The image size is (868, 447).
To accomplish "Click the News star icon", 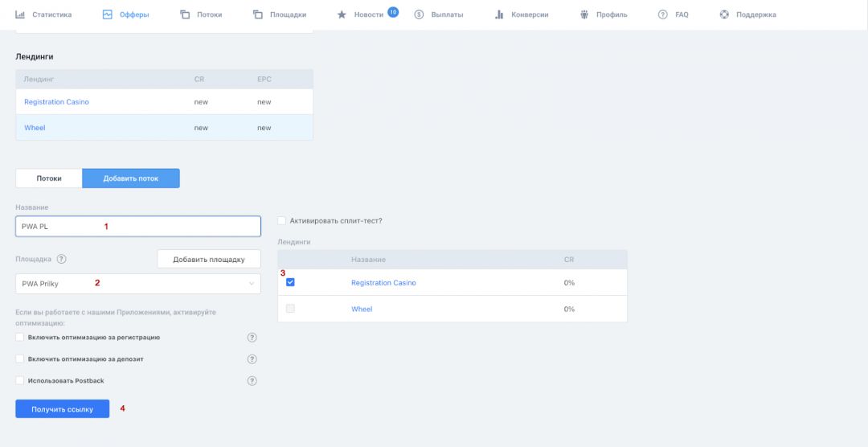I will click(x=342, y=14).
